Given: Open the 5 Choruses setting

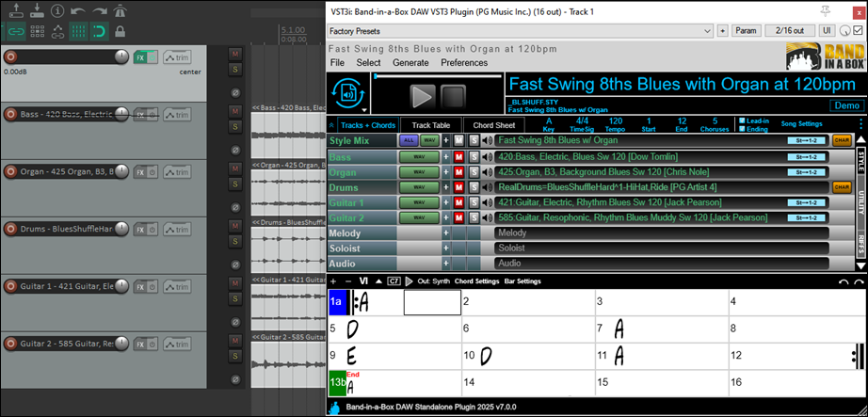Looking at the screenshot, I should tap(715, 124).
